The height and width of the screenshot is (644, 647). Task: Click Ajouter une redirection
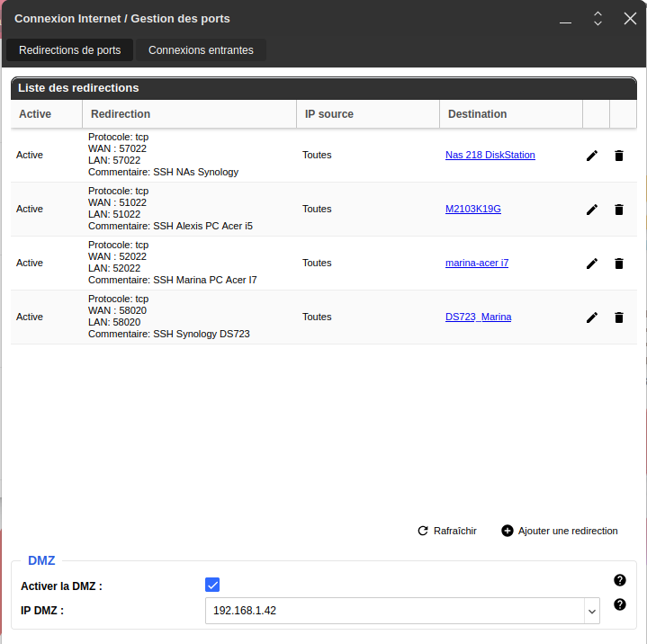pos(560,531)
